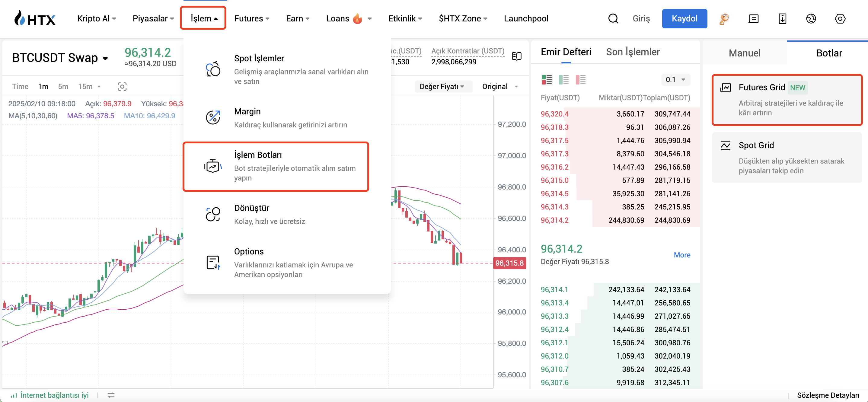Choose İşlem Botları menu entry
The width and height of the screenshot is (868, 402).
pos(276,167)
